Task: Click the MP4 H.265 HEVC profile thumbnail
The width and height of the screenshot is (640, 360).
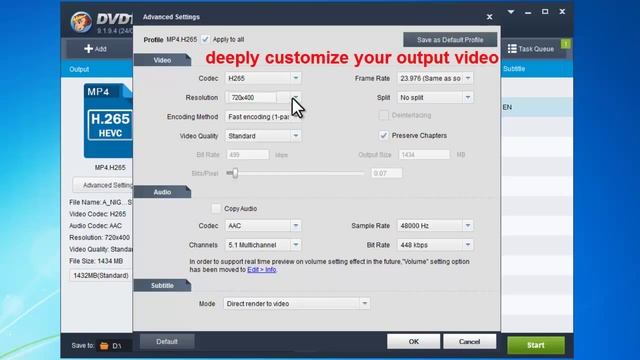Action: [x=109, y=121]
